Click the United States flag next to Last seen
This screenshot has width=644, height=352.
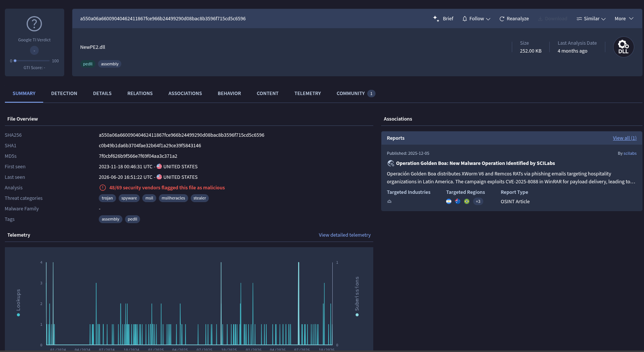[x=159, y=177]
